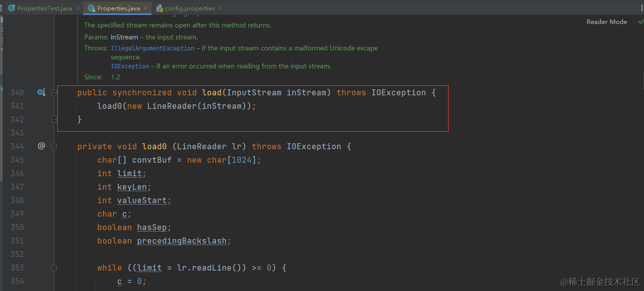Click the 'convtBuf' variable on line 345
Viewport: 644px width, 291px height.
(x=152, y=160)
